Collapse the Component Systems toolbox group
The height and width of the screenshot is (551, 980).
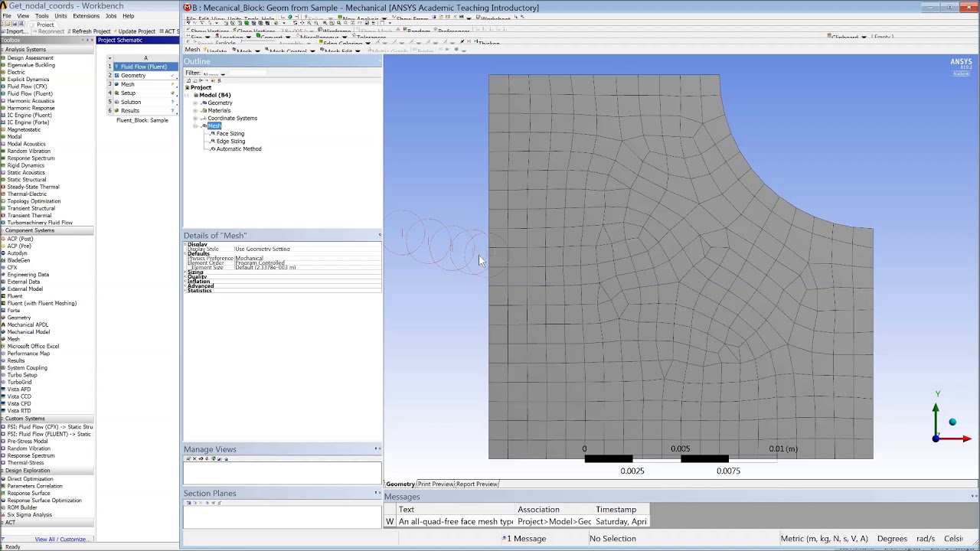tap(3, 230)
